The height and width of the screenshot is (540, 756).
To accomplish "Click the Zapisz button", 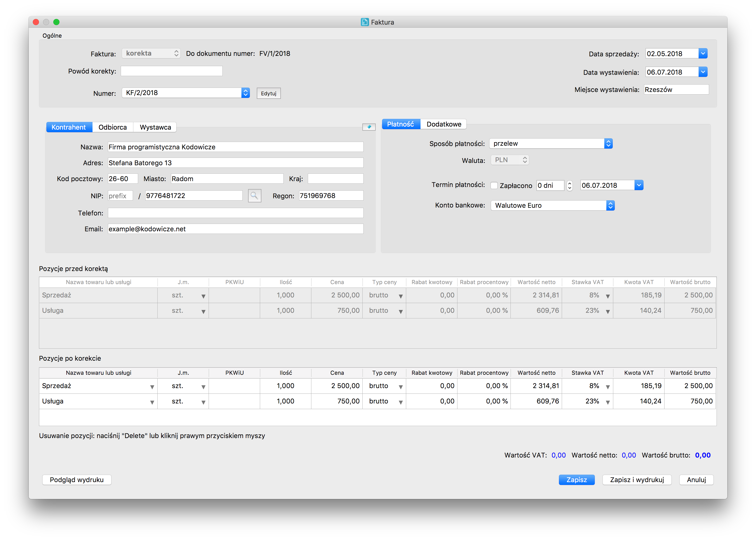I will tap(576, 480).
